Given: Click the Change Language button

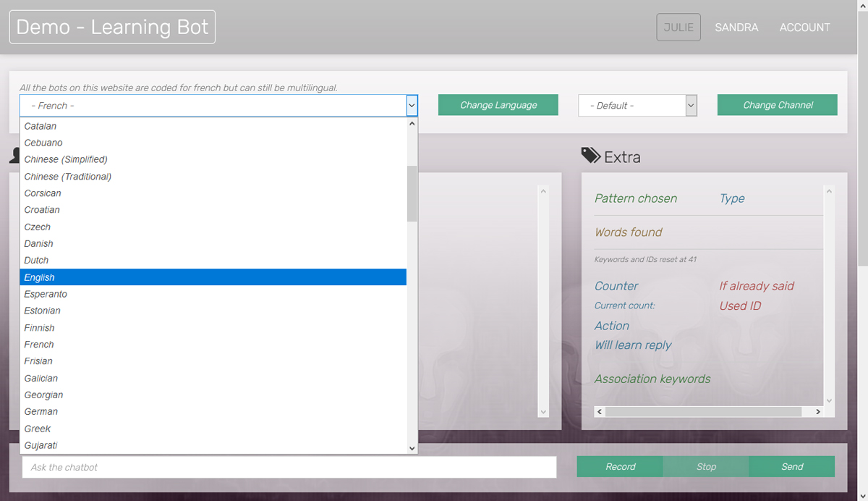Looking at the screenshot, I should click(x=498, y=105).
